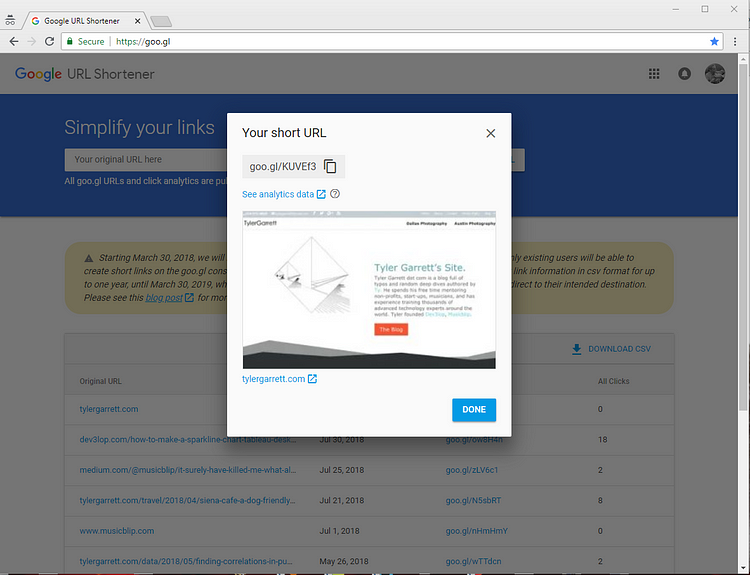The width and height of the screenshot is (750, 575).
Task: Click DOWNLOAD CSV
Action: [611, 349]
